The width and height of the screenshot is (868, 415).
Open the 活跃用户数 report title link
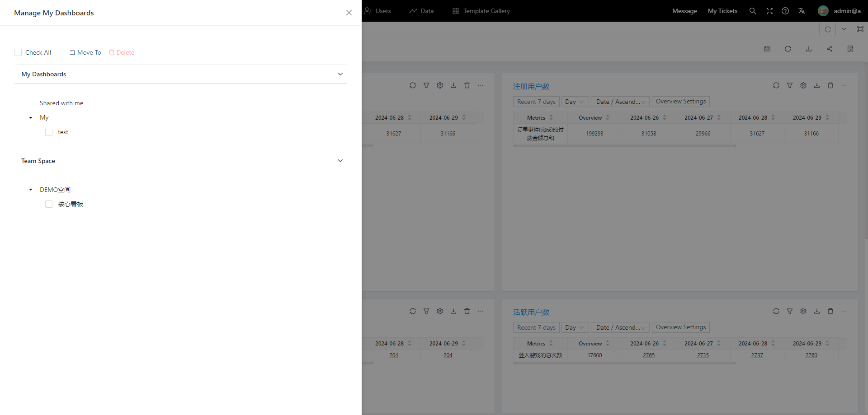[x=531, y=312]
